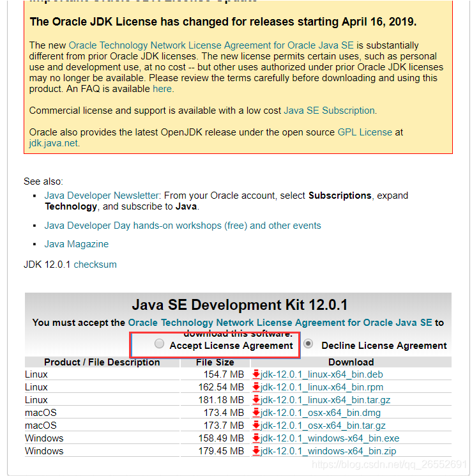Open the JDK 12.0.1 checksum link
Screen dimensions: 472x476
click(x=95, y=265)
